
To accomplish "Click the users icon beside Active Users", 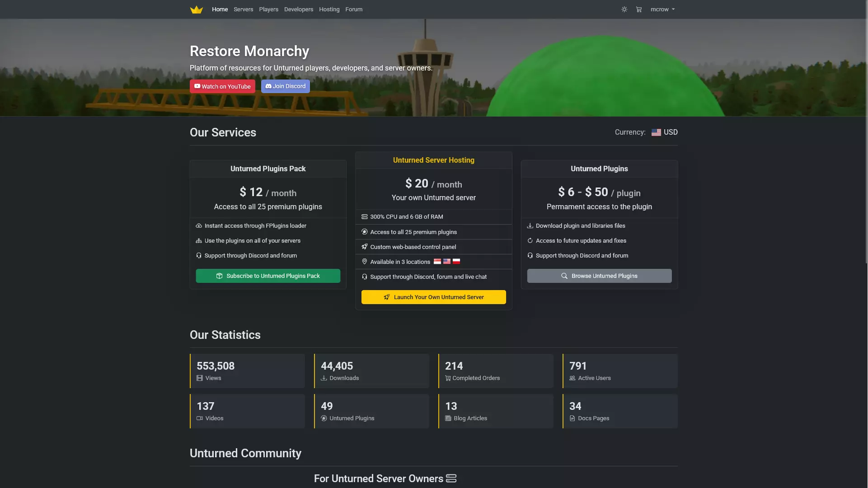I will click(x=572, y=378).
